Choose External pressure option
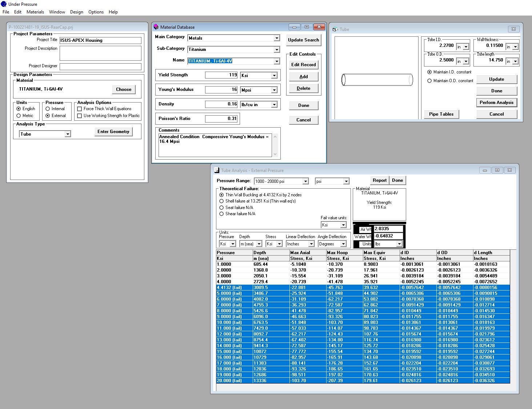Viewport: 532px width, 409px height. (x=48, y=116)
